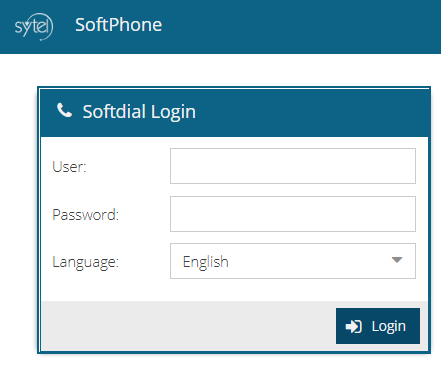Click the Password: label
This screenshot has width=441, height=365.
[86, 214]
